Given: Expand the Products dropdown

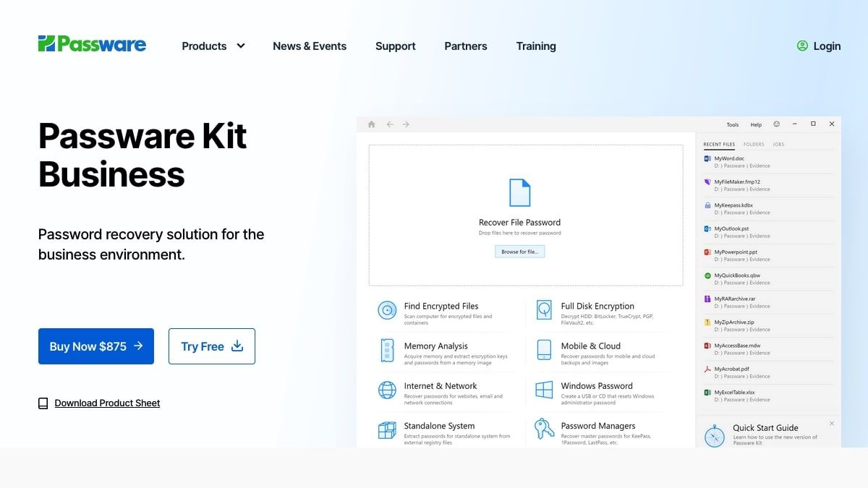Looking at the screenshot, I should [x=213, y=46].
